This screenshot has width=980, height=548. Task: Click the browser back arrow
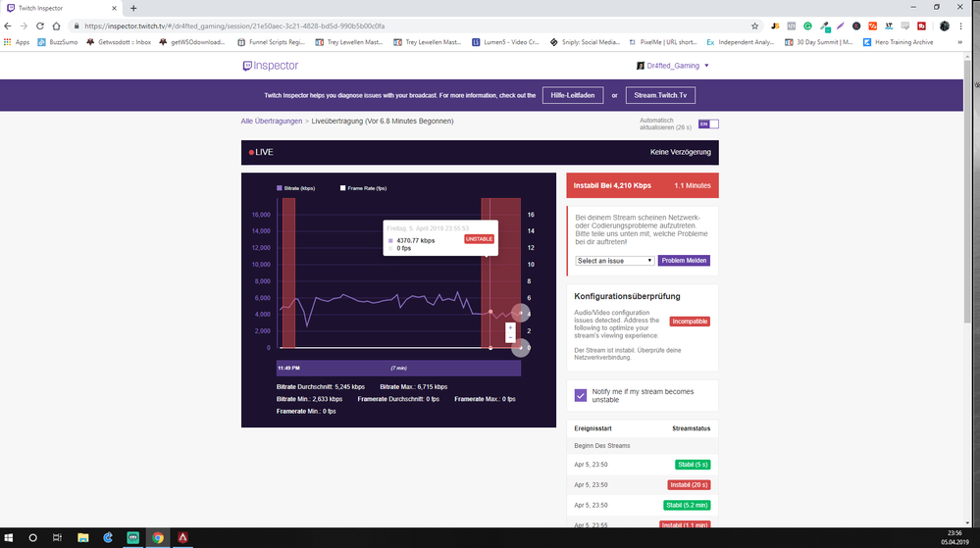pos(8,25)
